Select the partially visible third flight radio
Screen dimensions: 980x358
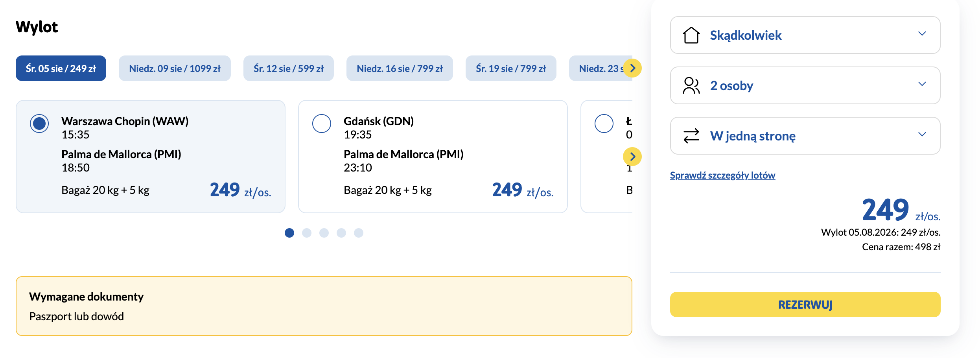604,124
